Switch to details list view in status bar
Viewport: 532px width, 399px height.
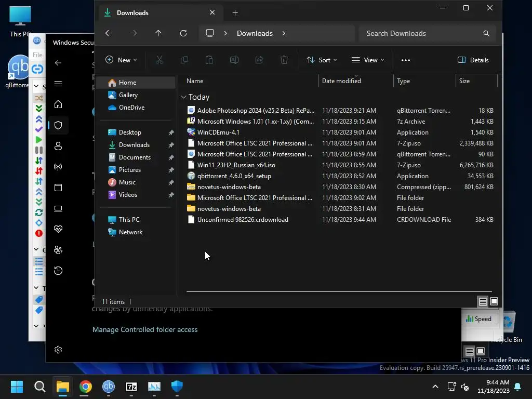coord(483,302)
